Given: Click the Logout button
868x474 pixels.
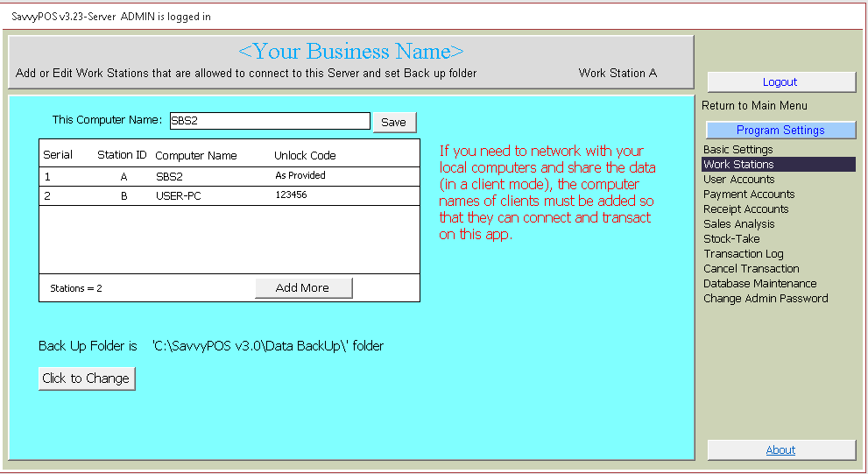Looking at the screenshot, I should pyautogui.click(x=780, y=81).
